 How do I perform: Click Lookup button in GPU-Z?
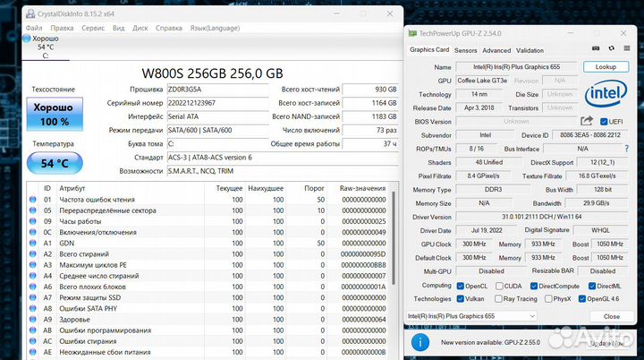[x=606, y=66]
